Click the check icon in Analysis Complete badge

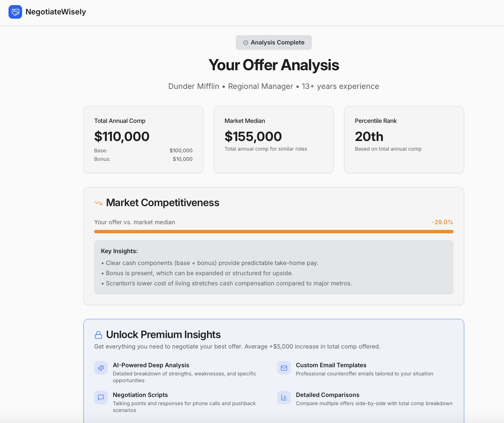246,42
